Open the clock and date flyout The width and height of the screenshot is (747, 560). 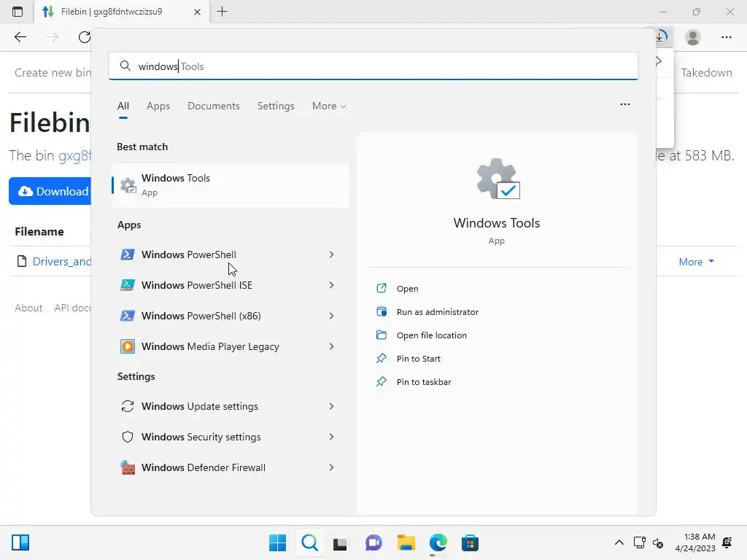click(695, 542)
